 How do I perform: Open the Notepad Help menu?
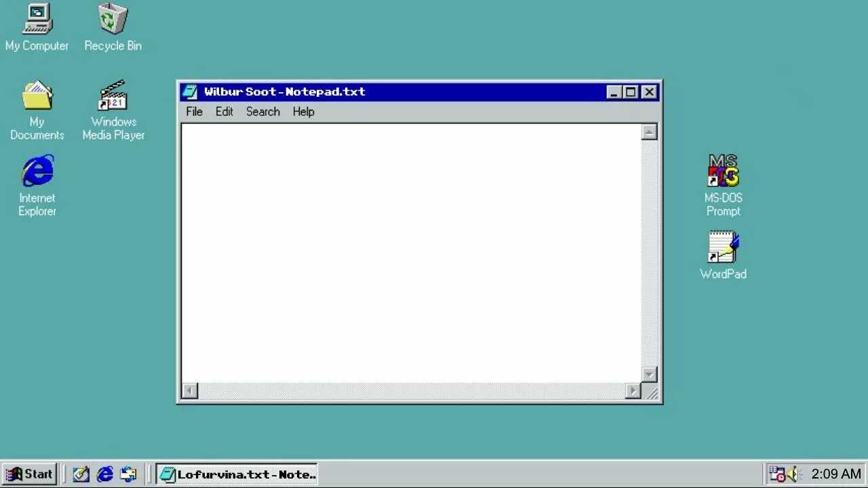[303, 112]
